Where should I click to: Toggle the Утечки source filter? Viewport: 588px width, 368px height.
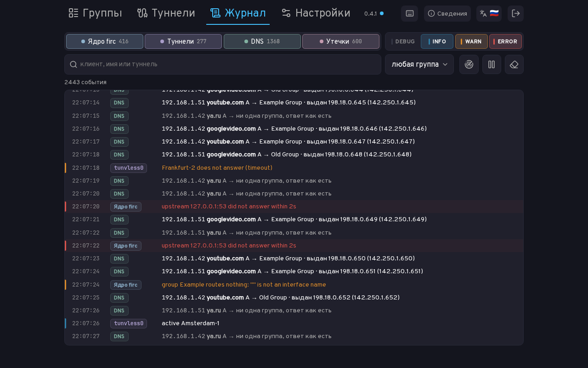341,41
